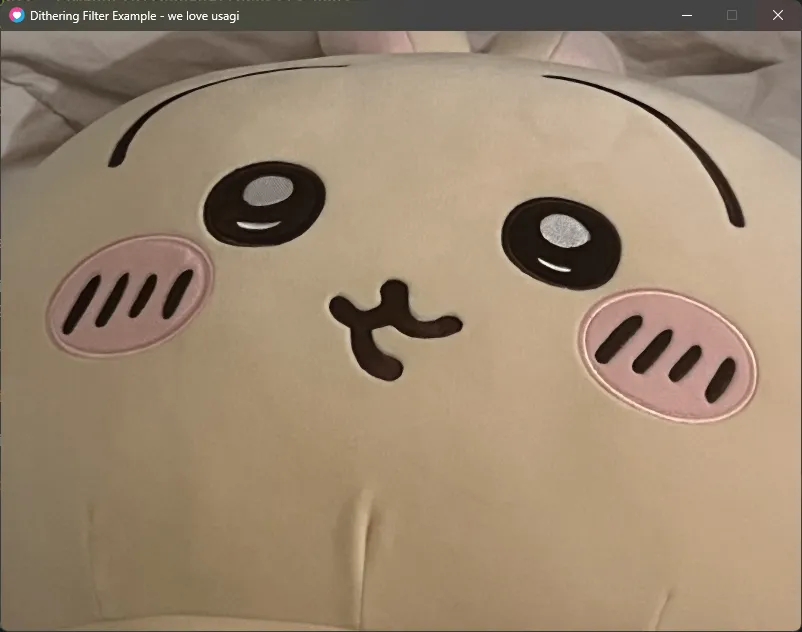
Task: Close the Dithering Filter Example window
Action: [778, 15]
